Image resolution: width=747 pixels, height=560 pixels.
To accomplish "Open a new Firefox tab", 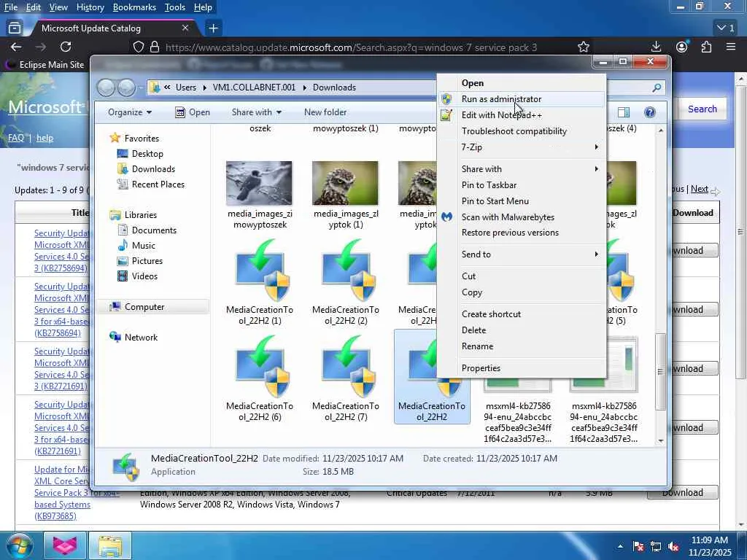I will pyautogui.click(x=213, y=28).
